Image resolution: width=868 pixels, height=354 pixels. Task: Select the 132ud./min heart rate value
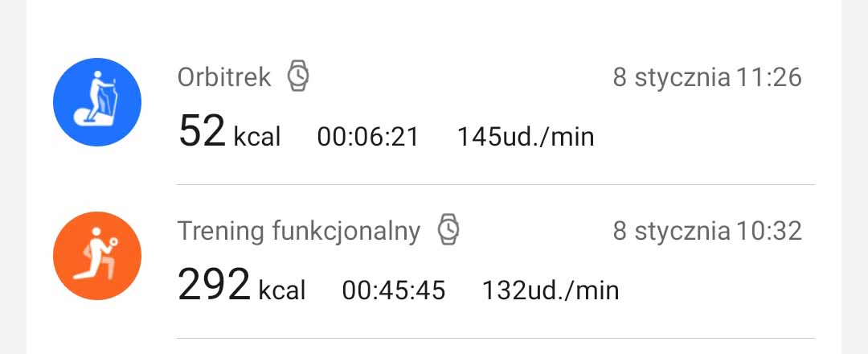click(x=551, y=290)
